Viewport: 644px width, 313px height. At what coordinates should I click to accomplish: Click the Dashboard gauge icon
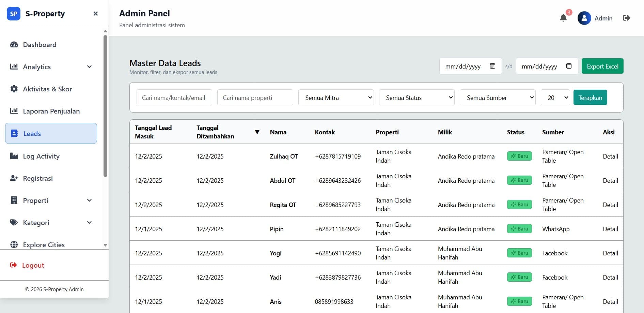pos(14,45)
